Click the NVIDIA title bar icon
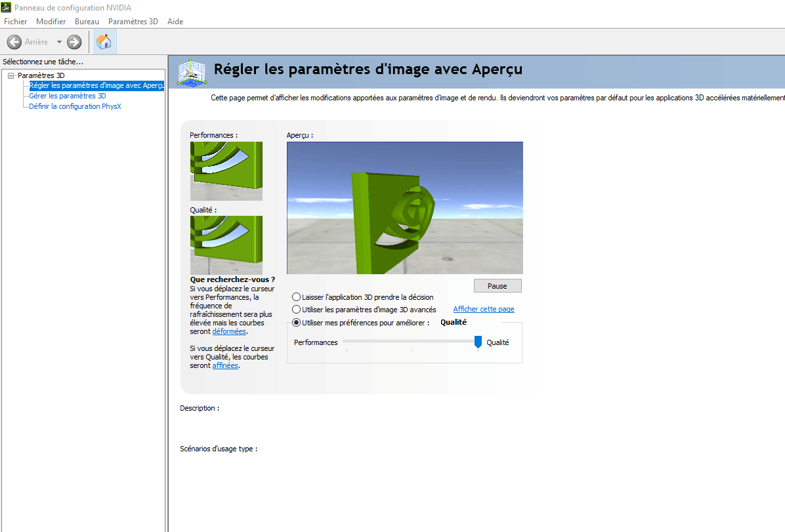 pos(6,7)
